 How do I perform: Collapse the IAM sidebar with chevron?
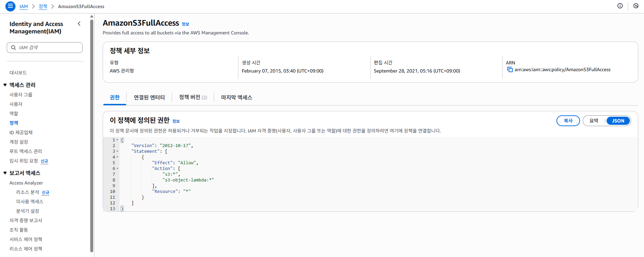(79, 24)
